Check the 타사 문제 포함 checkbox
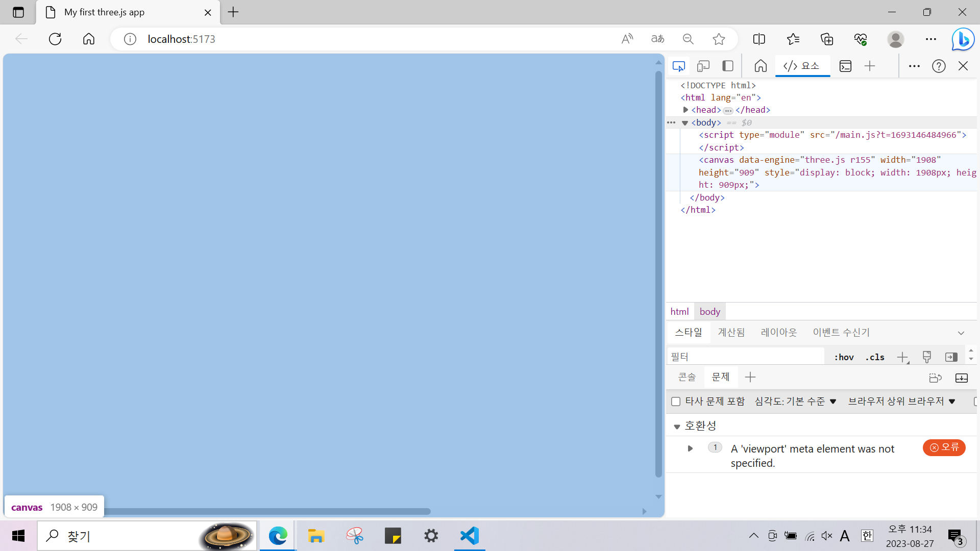980x551 pixels. pyautogui.click(x=676, y=402)
